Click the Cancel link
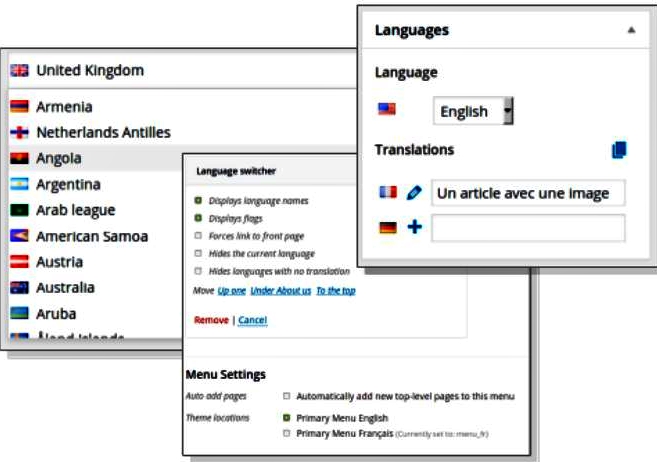The width and height of the screenshot is (657, 462). tap(253, 320)
